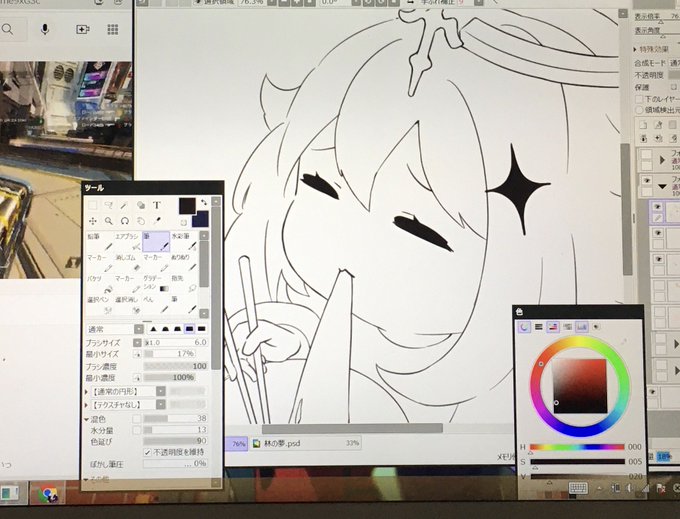Enable the 下のレイヤー clipping checkbox
Screen dimensions: 680x519
639,99
